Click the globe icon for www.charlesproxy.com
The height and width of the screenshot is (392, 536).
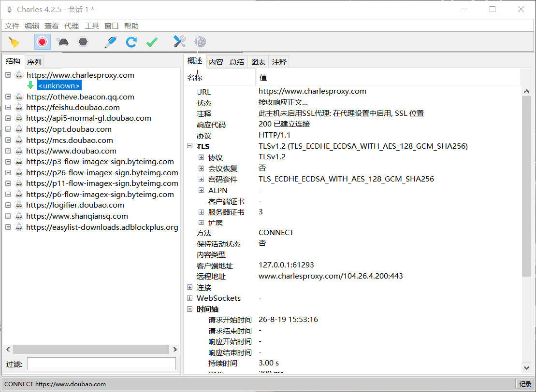pos(19,75)
